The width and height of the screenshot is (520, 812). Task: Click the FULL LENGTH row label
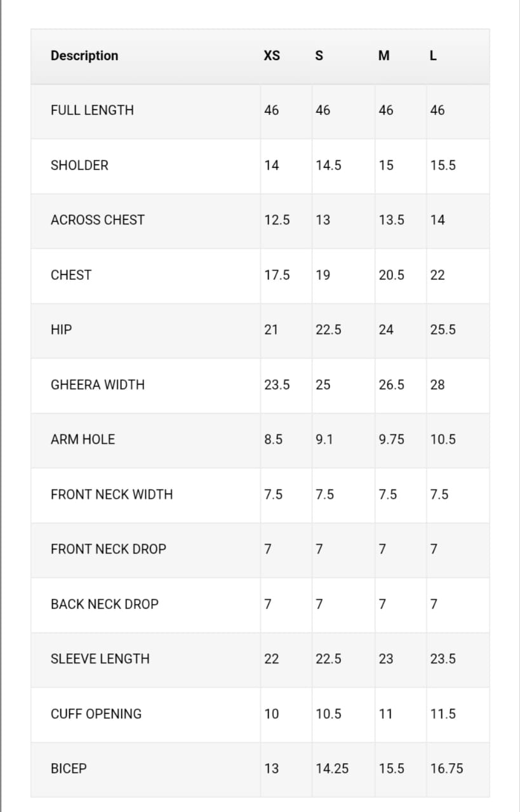pyautogui.click(x=92, y=110)
